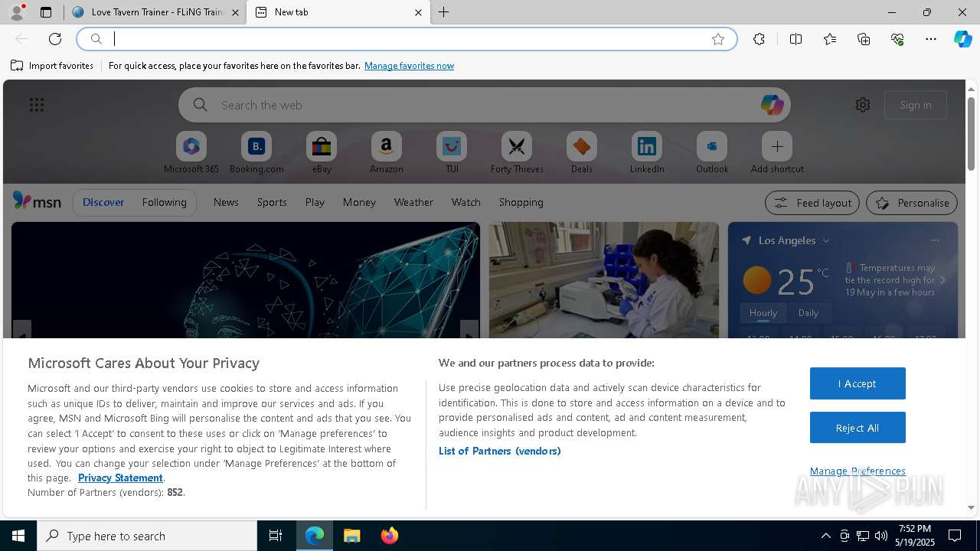Open the Watch menu item
The image size is (980, 551).
pyautogui.click(x=466, y=202)
